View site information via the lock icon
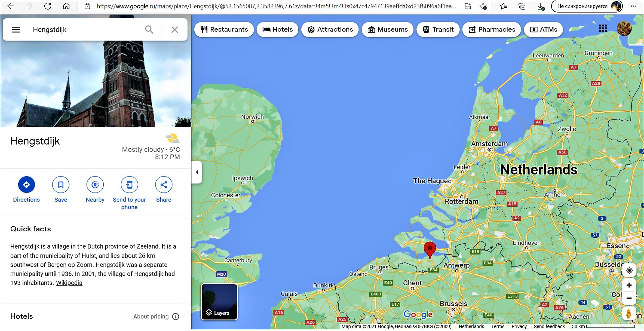This screenshot has width=644, height=331. (87, 6)
